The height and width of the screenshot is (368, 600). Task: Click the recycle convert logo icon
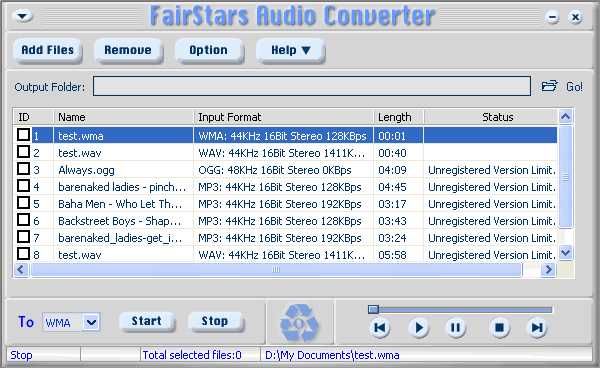[299, 323]
